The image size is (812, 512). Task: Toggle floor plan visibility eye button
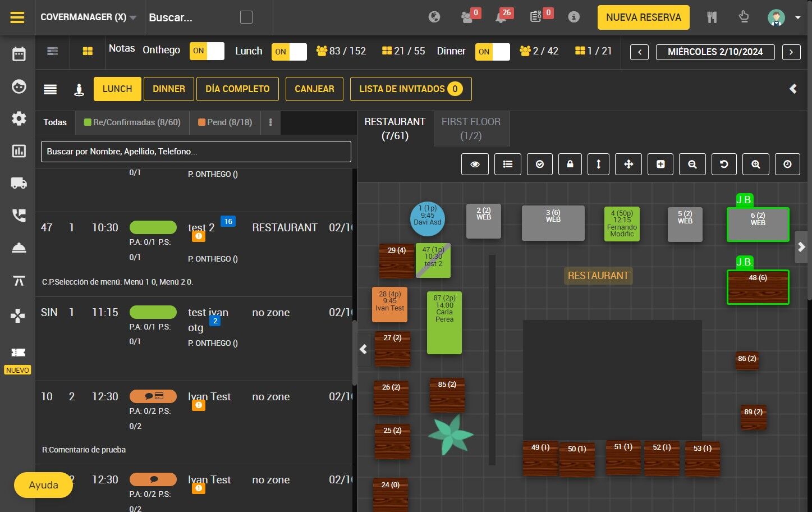(x=475, y=164)
